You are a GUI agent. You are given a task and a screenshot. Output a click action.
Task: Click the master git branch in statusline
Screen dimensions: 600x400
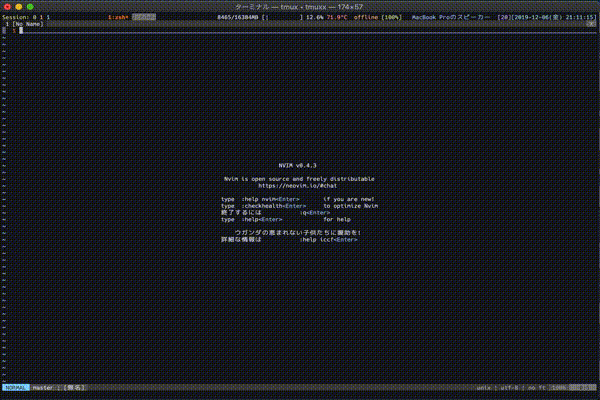coord(42,388)
